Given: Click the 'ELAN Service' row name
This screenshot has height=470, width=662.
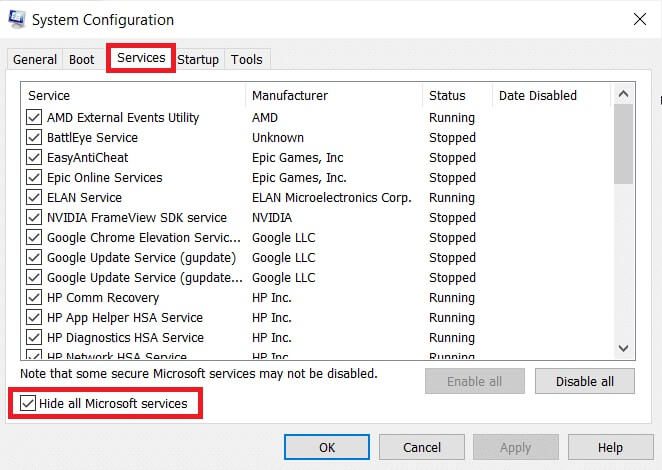Looking at the screenshot, I should 84,198.
